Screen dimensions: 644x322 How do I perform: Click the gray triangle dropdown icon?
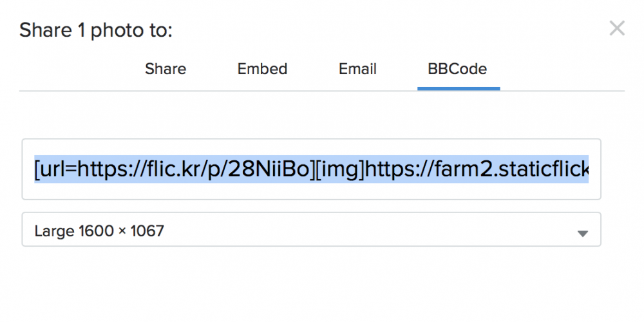point(582,234)
